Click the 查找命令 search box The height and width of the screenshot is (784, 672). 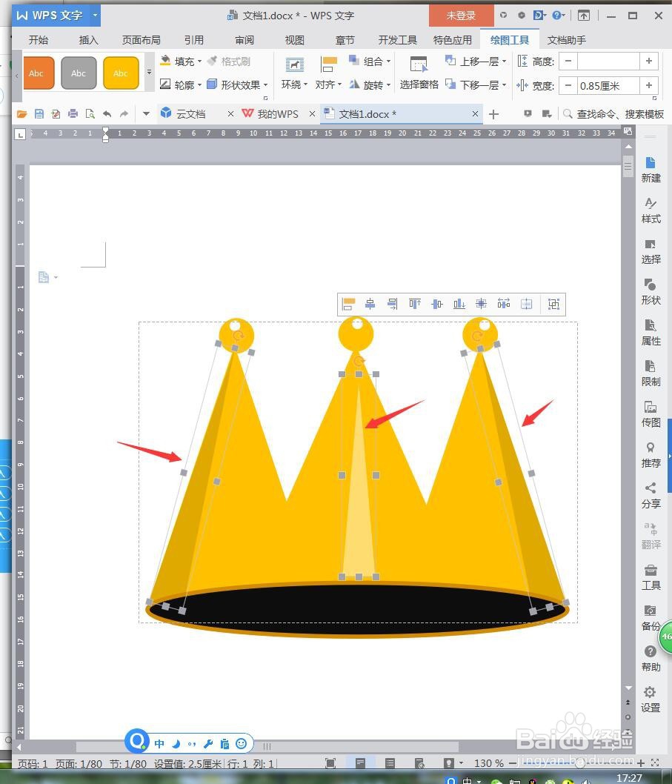(614, 114)
